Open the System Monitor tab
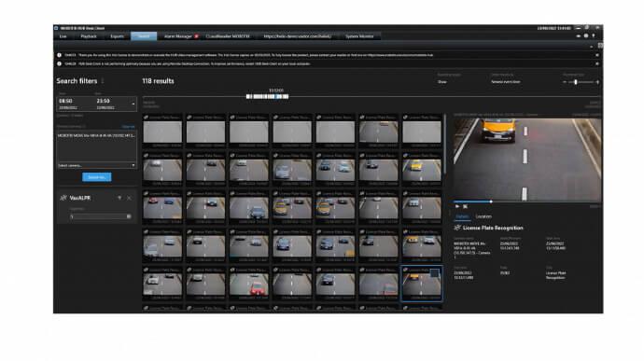 tap(359, 36)
